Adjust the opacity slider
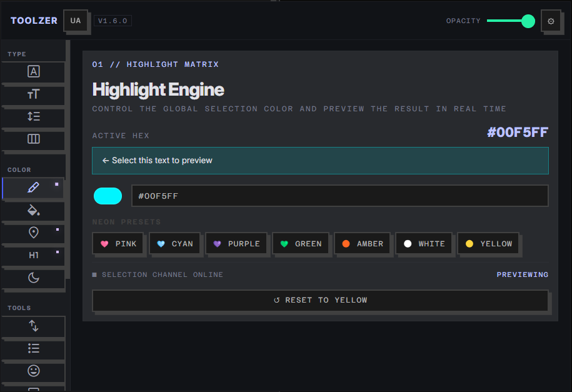This screenshot has width=572, height=392. click(511, 21)
